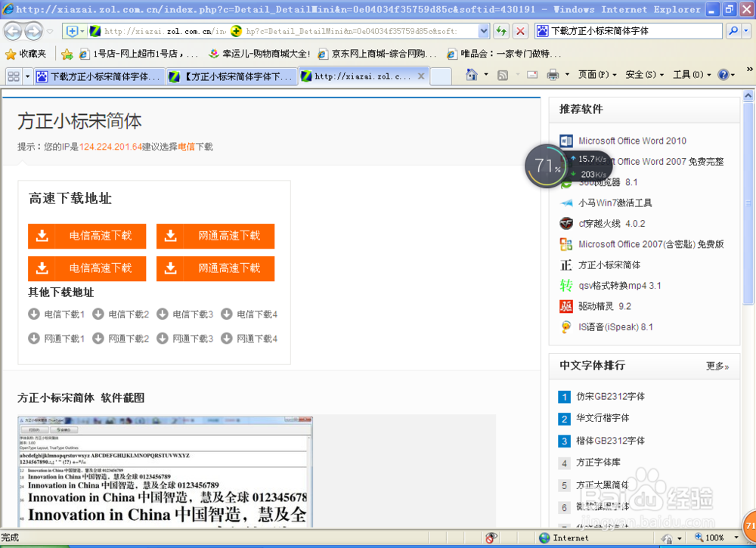Click the Read Mail toolbar icon

coord(532,75)
